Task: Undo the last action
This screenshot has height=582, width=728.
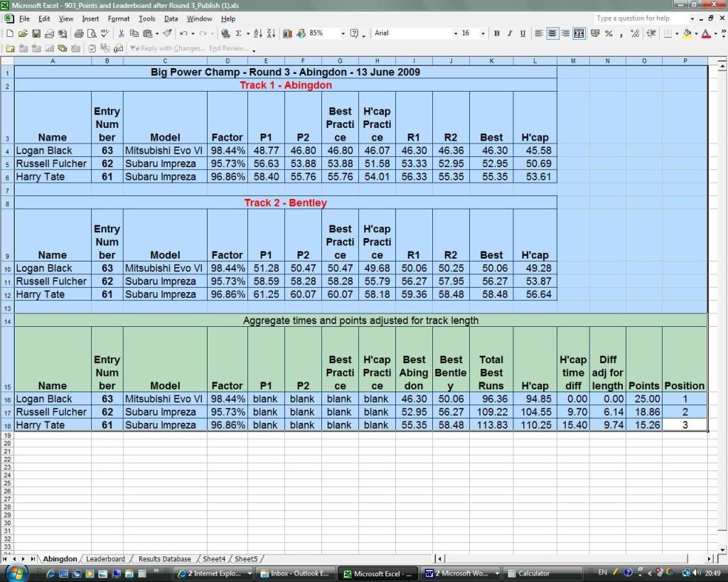Action: click(183, 33)
